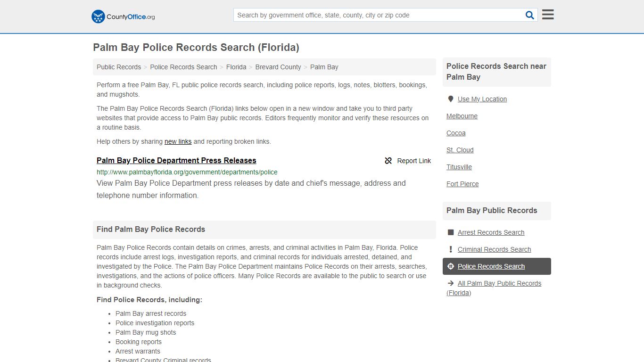Open Criminal Records Search
The width and height of the screenshot is (644, 362).
coord(494,249)
